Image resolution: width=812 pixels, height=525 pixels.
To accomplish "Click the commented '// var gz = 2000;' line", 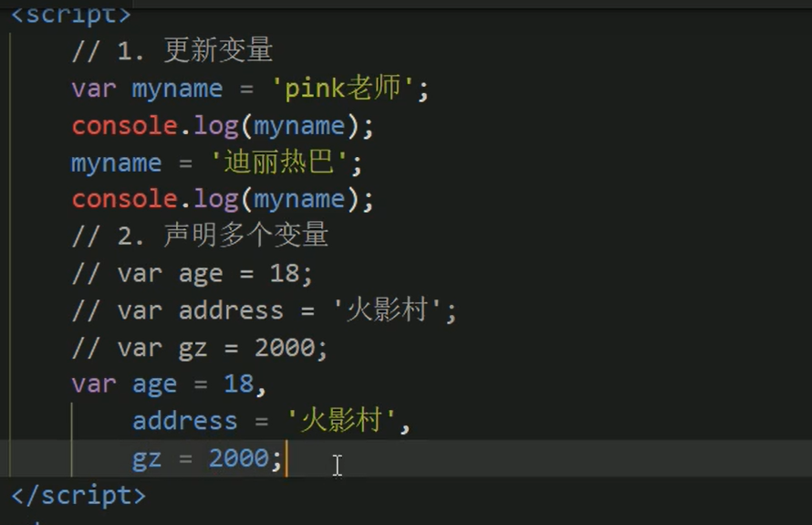I will tap(200, 347).
